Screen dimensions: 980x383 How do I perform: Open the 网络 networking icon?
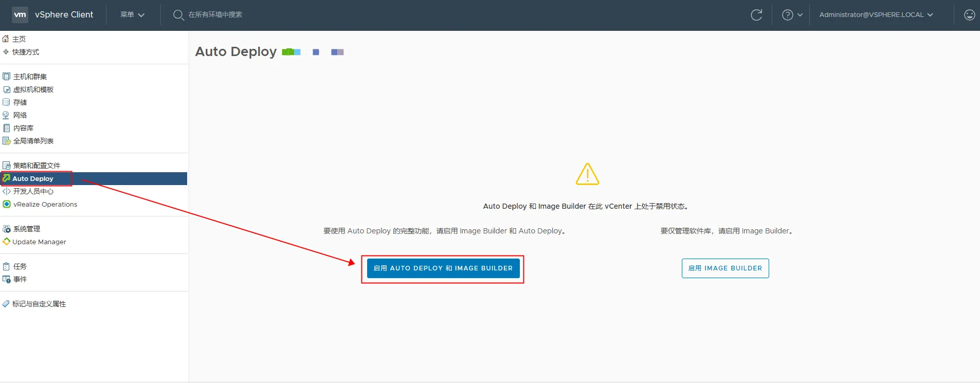[6, 115]
